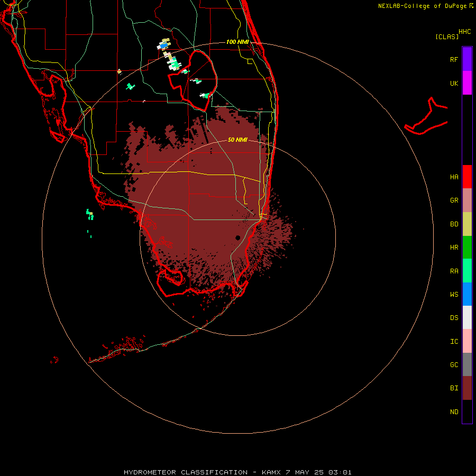The height and width of the screenshot is (476, 476).
Task: Click the HR legend label
Action: 454,248
